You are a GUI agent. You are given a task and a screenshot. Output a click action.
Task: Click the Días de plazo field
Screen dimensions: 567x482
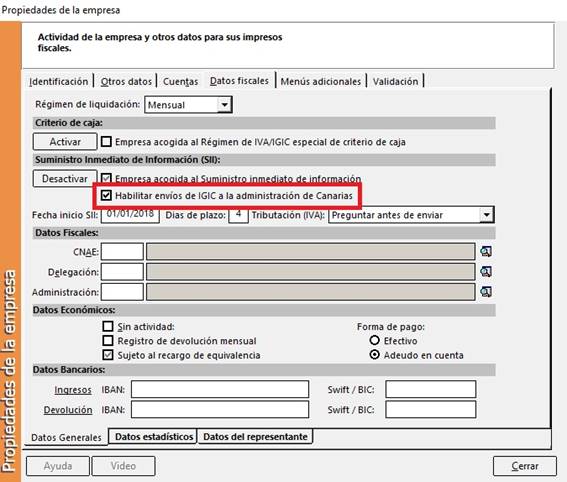click(x=238, y=215)
